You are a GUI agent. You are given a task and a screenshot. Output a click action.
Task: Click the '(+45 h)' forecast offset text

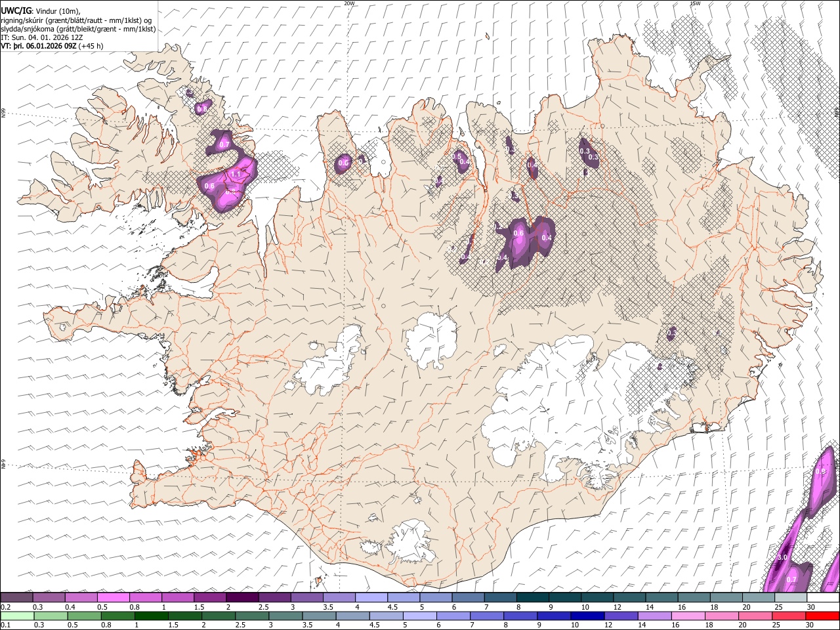point(91,46)
